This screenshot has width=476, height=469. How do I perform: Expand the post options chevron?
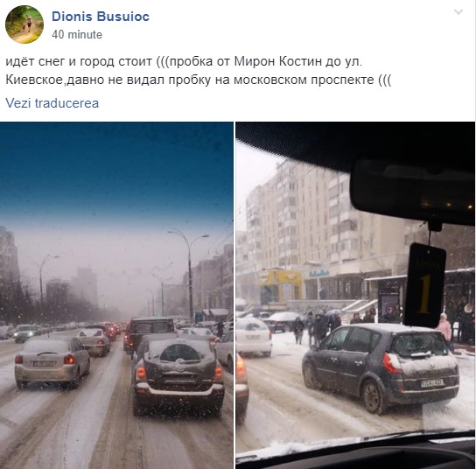(x=458, y=12)
